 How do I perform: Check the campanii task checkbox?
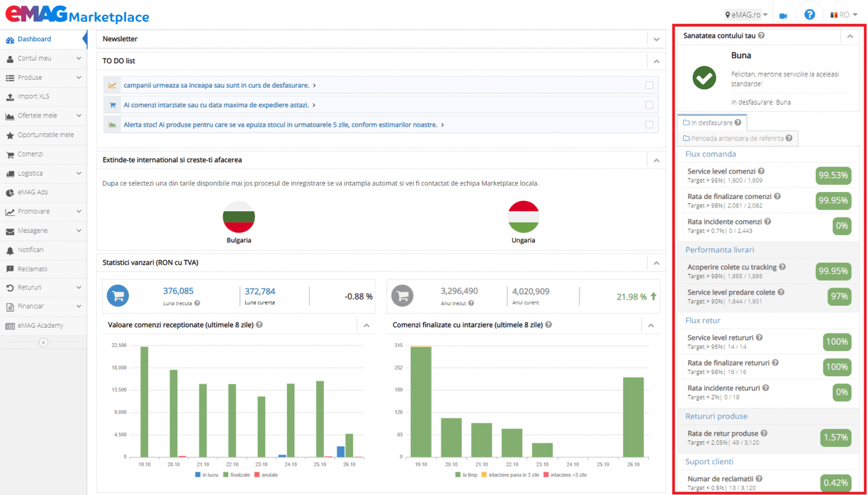[649, 85]
